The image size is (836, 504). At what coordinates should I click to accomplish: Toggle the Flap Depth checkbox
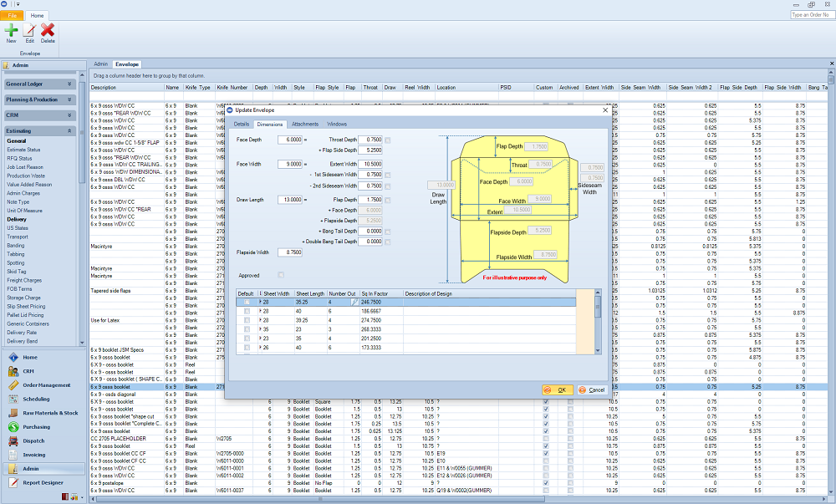(388, 201)
